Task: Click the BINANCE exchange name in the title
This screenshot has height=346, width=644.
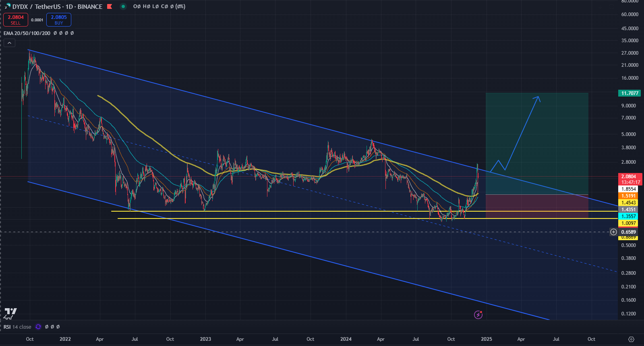Action: click(90, 6)
